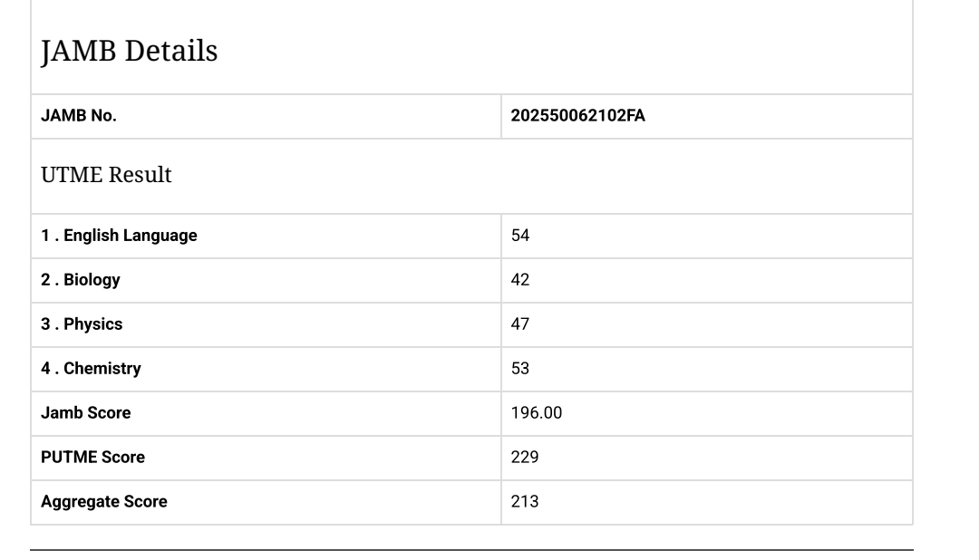Click the JAMB No. label cell
Viewport: 979px width, 560px height.
[x=79, y=116]
